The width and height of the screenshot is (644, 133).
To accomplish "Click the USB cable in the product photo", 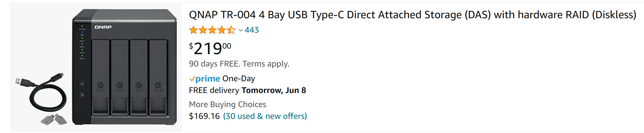I will (x=41, y=93).
